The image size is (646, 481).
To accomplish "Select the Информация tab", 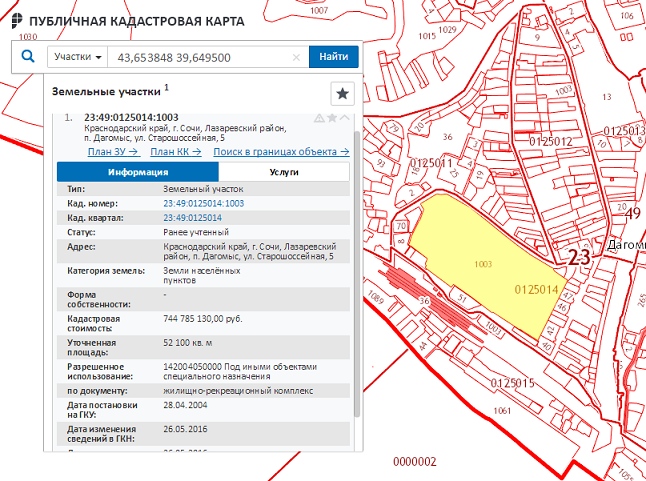I will (x=137, y=172).
